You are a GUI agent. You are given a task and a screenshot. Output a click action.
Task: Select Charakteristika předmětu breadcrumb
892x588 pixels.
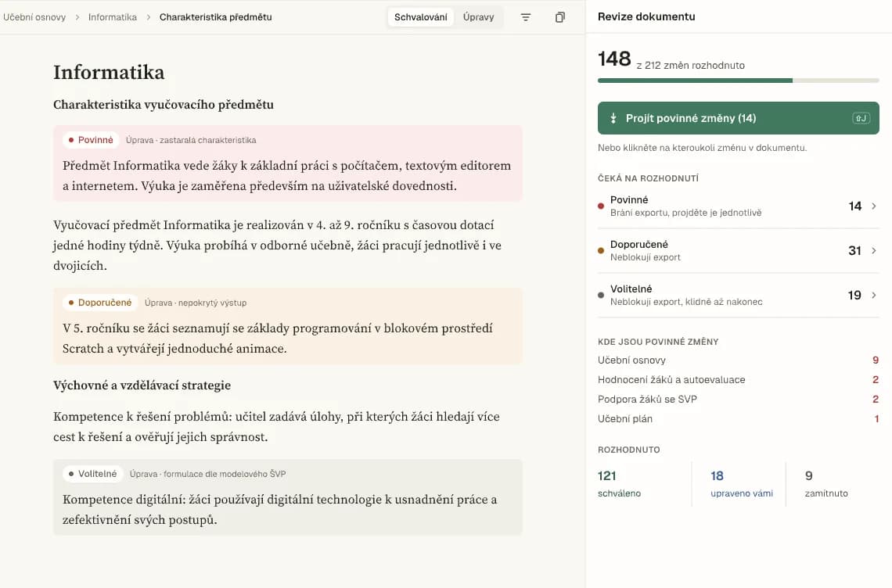coord(216,17)
